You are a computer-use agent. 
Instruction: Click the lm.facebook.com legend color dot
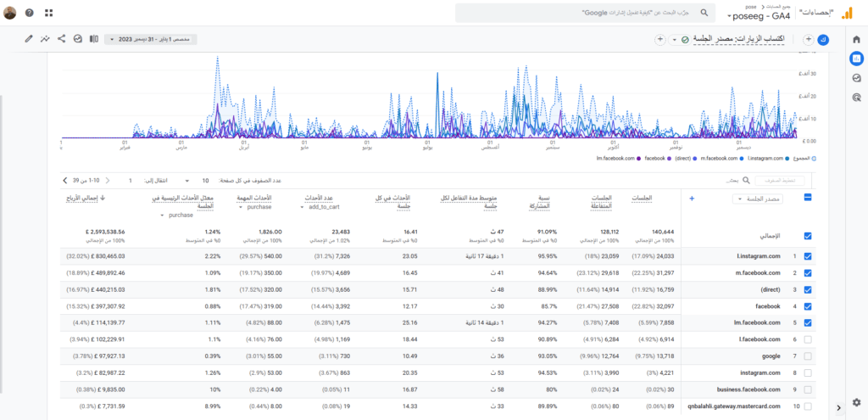click(x=638, y=159)
